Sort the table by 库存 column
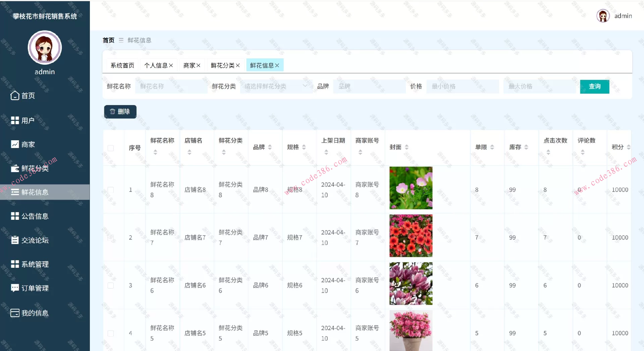Screen dimensions: 644x351 coord(526,147)
